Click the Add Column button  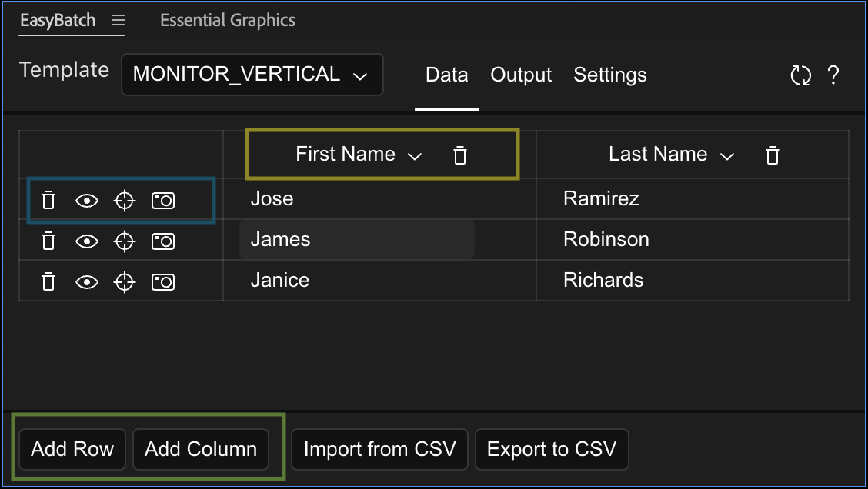[201, 449]
